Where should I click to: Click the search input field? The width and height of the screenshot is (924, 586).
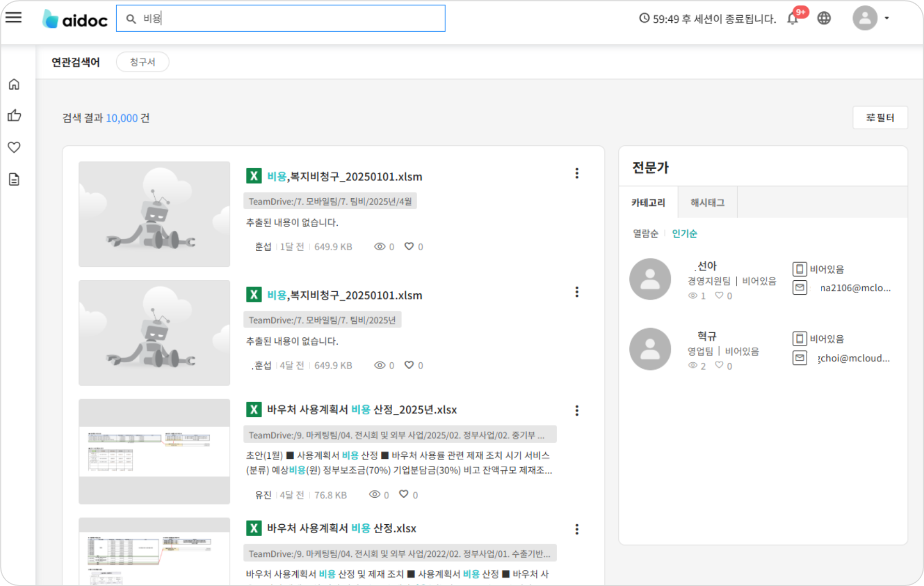coord(280,19)
